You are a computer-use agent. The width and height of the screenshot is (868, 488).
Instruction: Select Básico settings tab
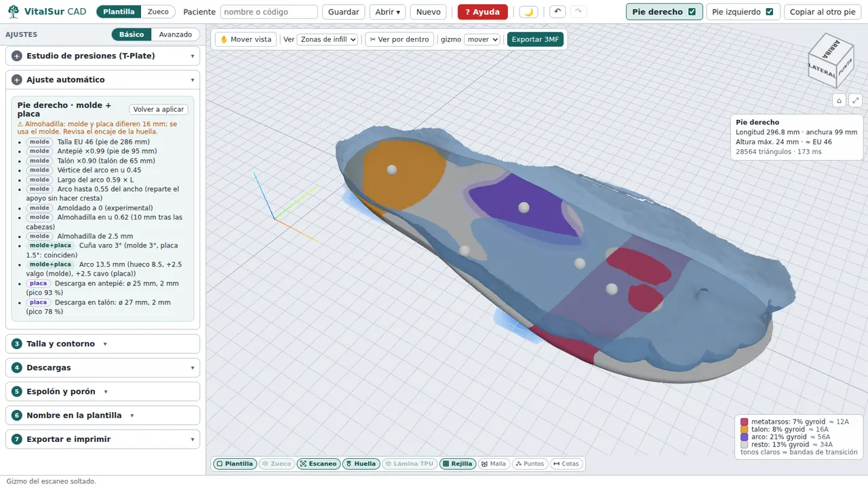(x=132, y=34)
